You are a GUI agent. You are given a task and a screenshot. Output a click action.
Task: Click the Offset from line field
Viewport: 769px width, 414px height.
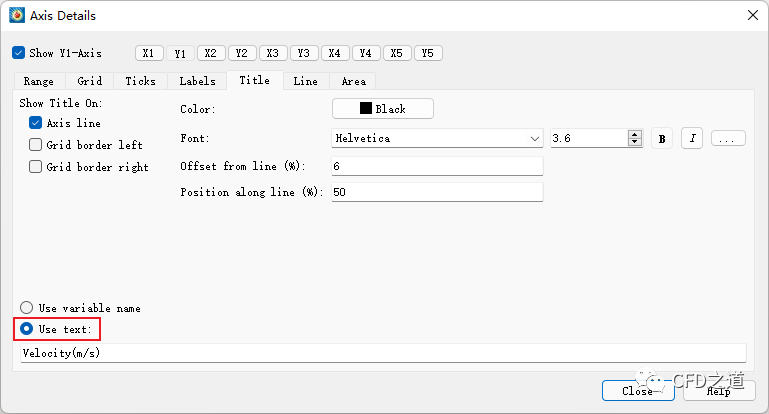[x=437, y=166]
